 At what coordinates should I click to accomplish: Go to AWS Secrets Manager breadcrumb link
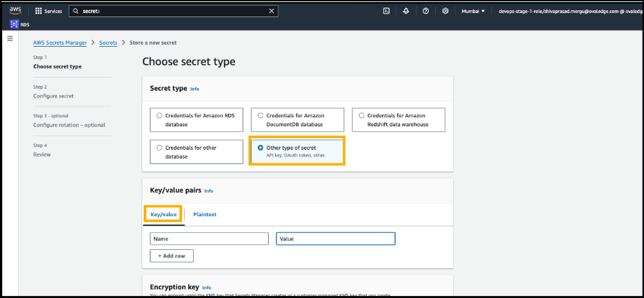pos(60,43)
